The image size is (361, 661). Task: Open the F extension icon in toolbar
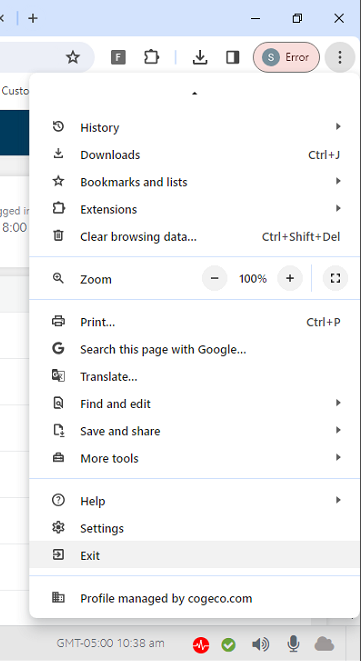pyautogui.click(x=119, y=57)
